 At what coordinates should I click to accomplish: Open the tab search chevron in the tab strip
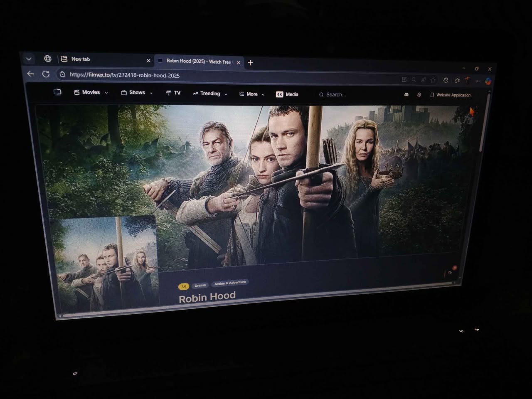coord(29,59)
